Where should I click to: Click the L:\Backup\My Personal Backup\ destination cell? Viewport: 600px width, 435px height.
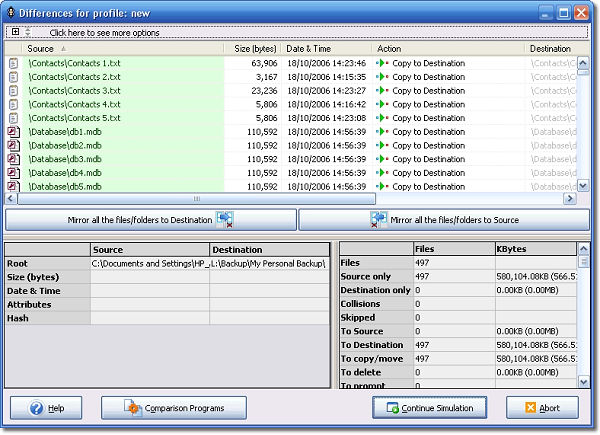click(x=269, y=264)
